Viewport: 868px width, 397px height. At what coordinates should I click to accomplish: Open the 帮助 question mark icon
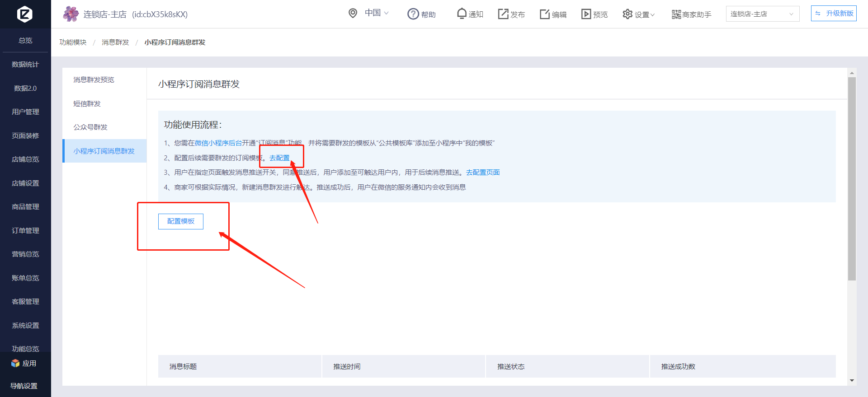tap(413, 14)
